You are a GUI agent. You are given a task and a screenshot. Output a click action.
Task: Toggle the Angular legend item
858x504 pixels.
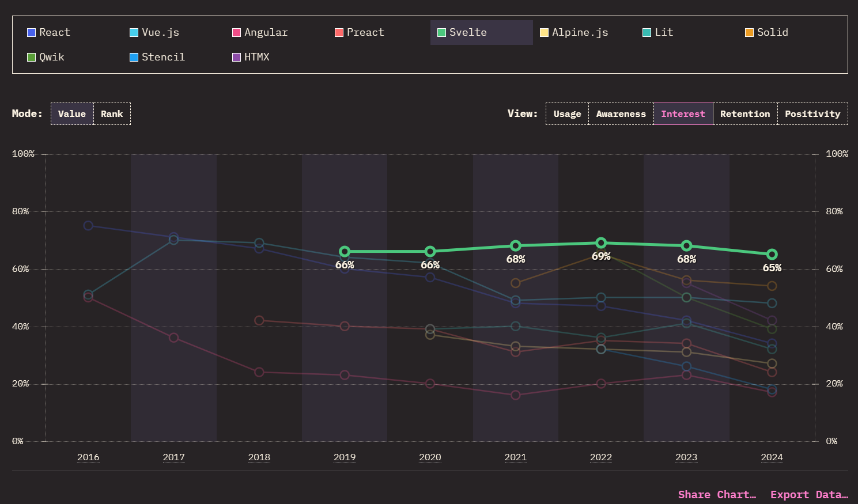(x=260, y=32)
